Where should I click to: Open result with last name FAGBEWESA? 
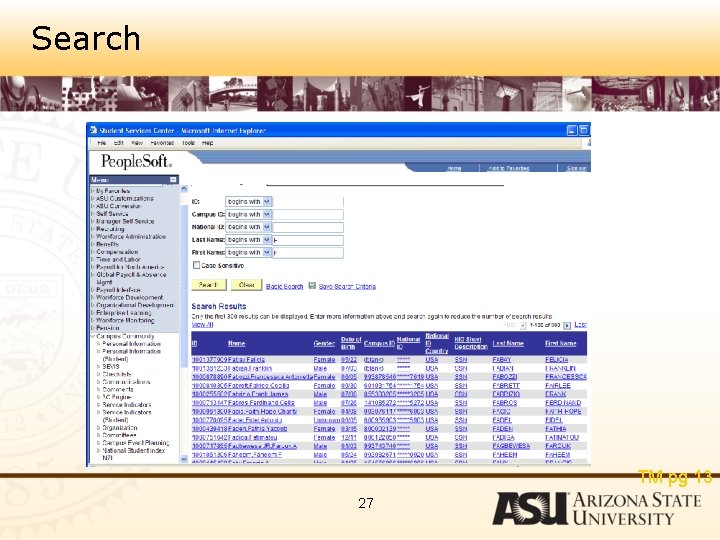(511, 446)
